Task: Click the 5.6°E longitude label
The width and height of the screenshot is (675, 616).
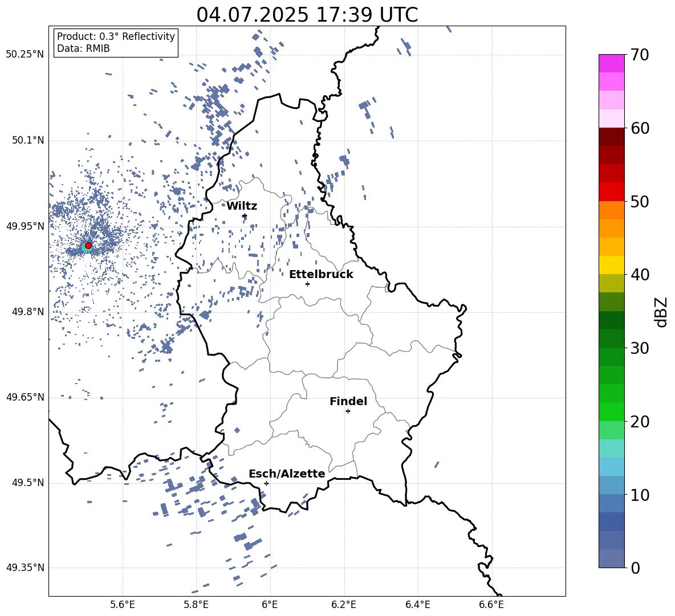Action: click(123, 605)
